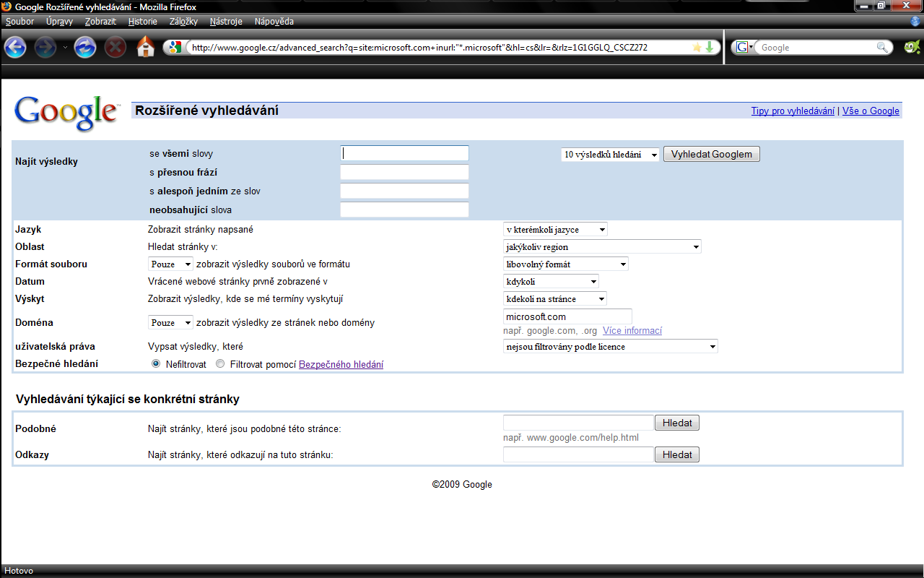Open the Soubor menu
The width and height of the screenshot is (924, 578).
point(20,22)
